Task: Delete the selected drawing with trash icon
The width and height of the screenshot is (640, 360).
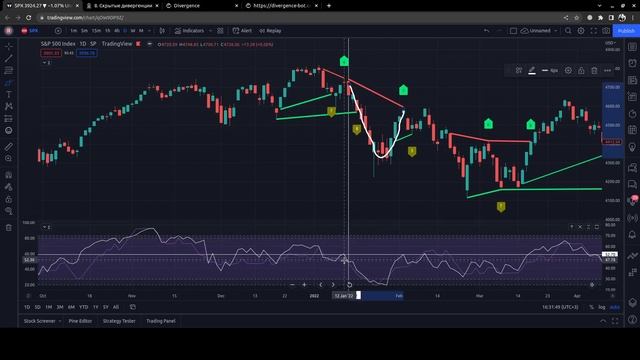Action: (594, 71)
